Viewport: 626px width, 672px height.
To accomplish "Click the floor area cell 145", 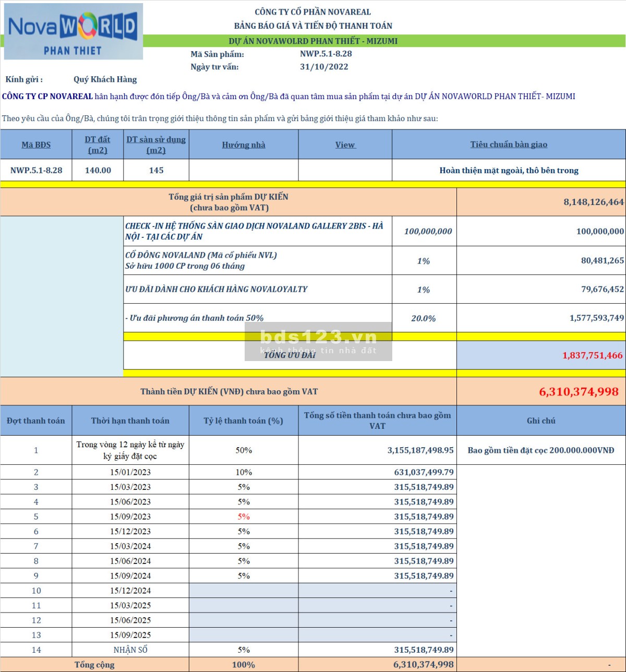I will (x=156, y=170).
